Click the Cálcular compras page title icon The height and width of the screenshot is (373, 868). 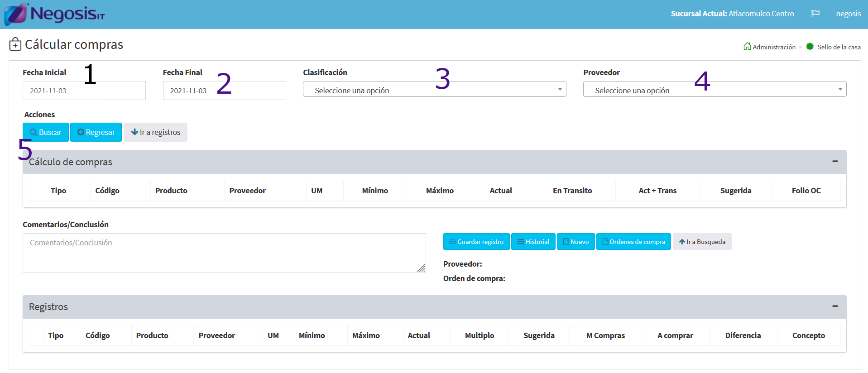pos(15,44)
